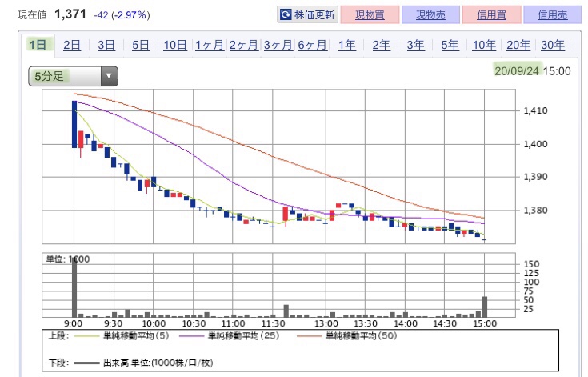
Task: Open the 5日 chart range
Action: [x=141, y=45]
